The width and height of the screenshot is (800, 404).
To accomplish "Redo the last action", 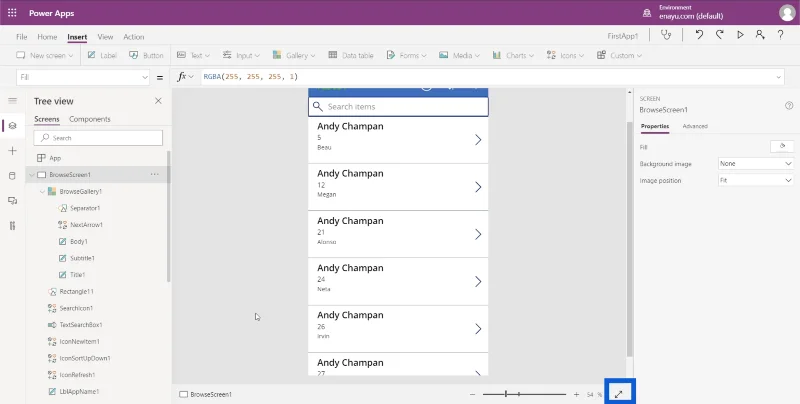I will (x=719, y=35).
